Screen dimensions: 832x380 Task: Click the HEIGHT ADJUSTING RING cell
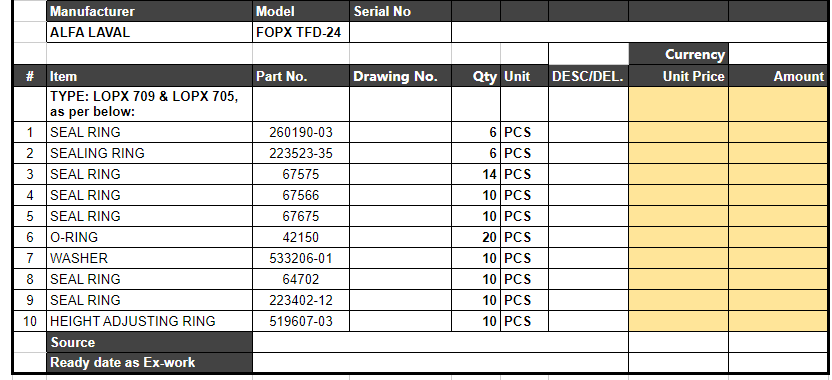point(150,321)
